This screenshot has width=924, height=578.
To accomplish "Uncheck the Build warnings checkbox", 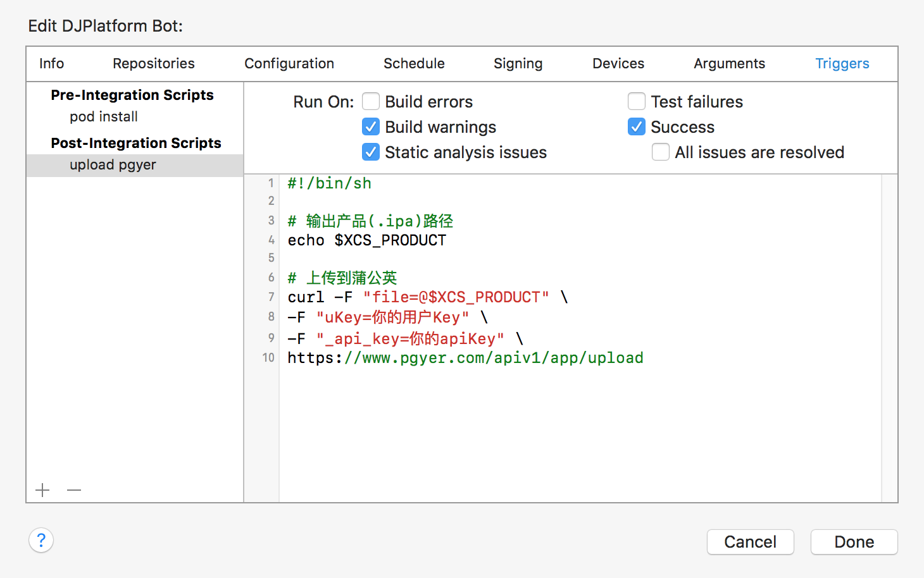I will click(371, 127).
